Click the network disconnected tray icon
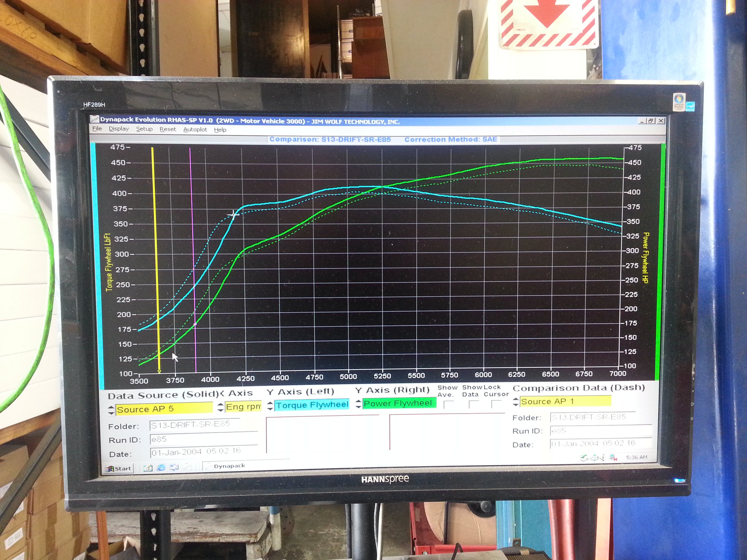747x560 pixels. tap(613, 458)
